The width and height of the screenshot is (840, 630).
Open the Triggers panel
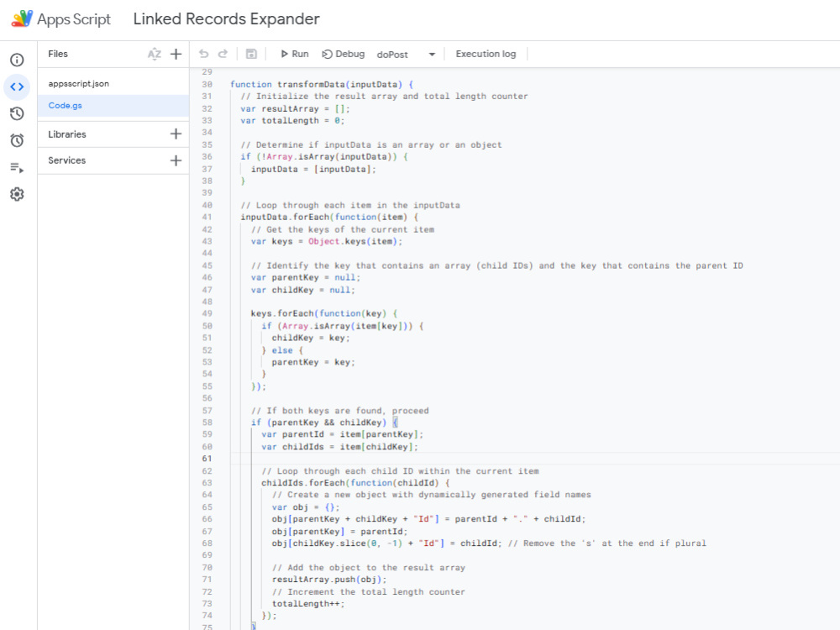[17, 140]
